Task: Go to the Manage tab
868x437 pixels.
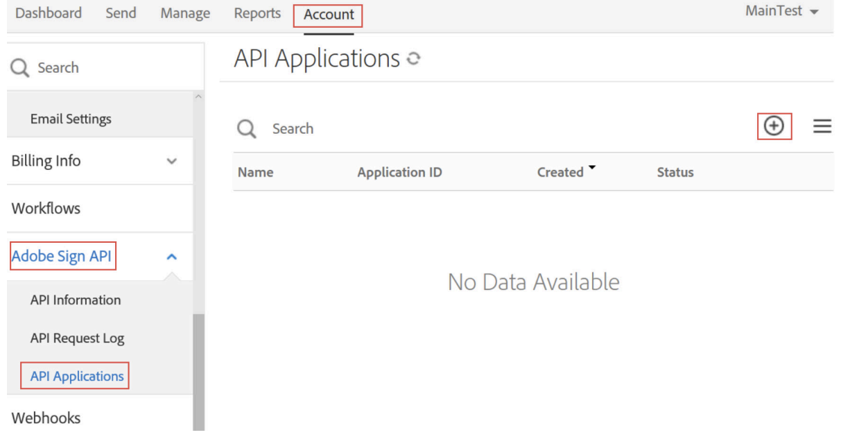Action: coord(185,13)
